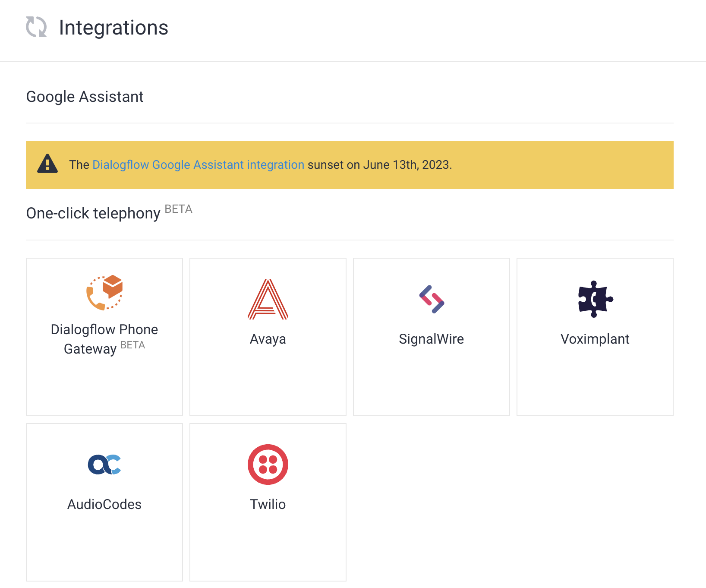Open the Dialogflow Google Assistant integration link
Image resolution: width=706 pixels, height=588 pixels.
coord(198,164)
